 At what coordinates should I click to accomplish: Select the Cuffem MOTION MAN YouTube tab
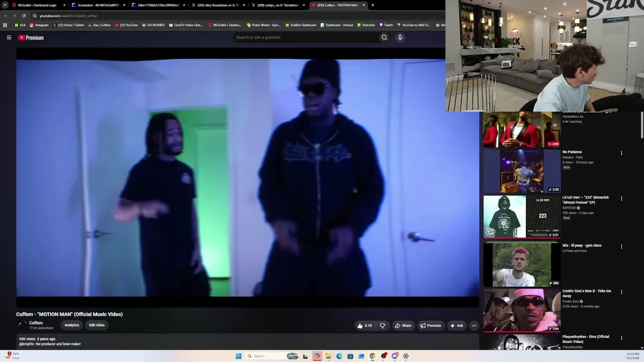pyautogui.click(x=338, y=5)
